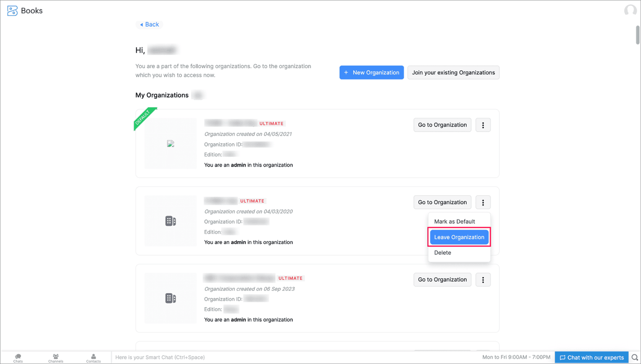Click Chat with our experts
This screenshot has height=364, width=641.
(591, 357)
